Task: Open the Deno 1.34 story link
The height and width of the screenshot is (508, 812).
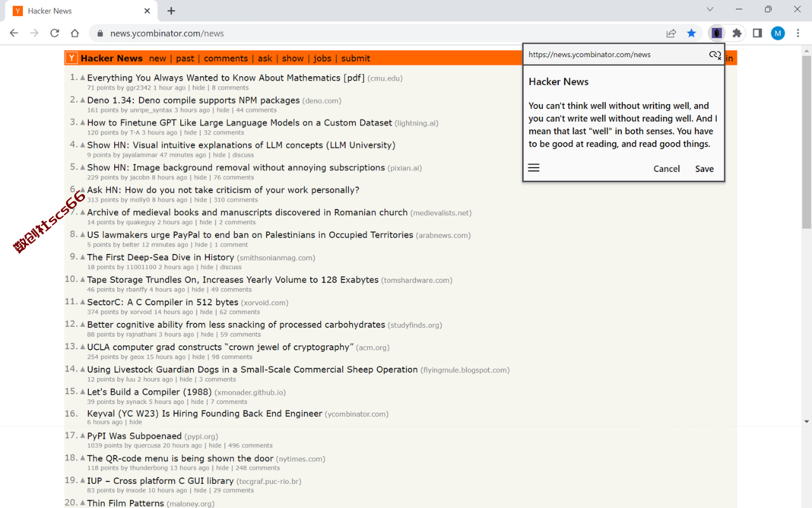Action: point(193,100)
